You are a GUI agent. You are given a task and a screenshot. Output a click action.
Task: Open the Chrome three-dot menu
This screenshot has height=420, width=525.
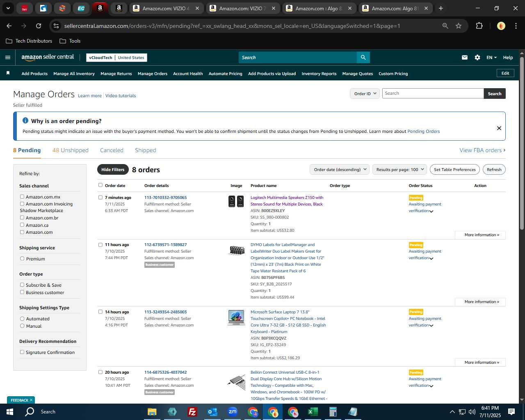[x=515, y=26]
